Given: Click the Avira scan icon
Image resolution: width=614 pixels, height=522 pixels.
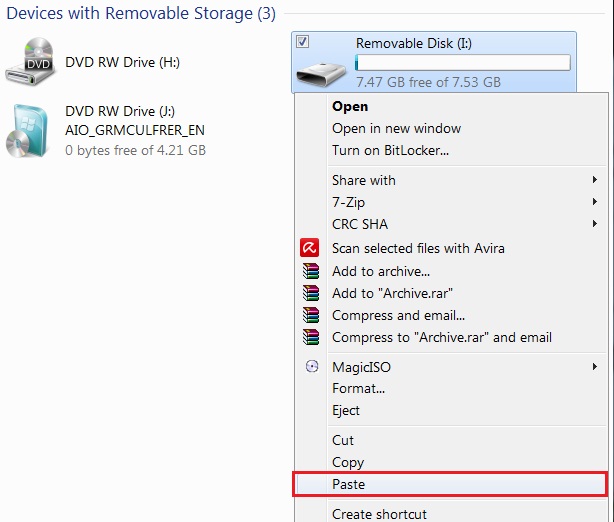Looking at the screenshot, I should pyautogui.click(x=309, y=248).
